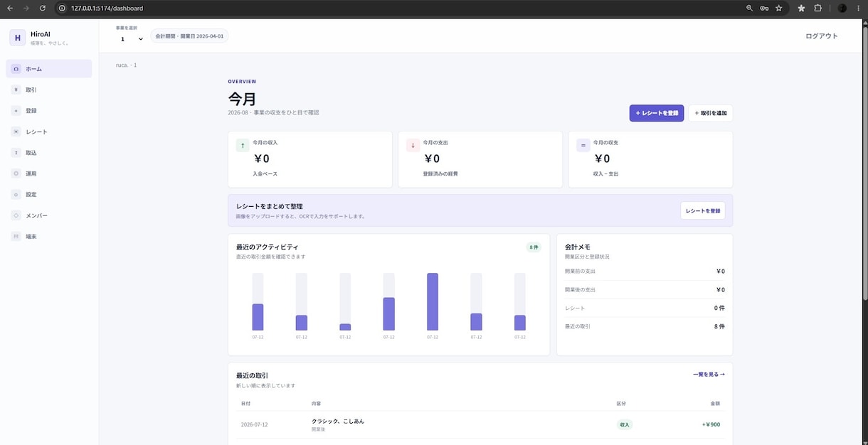Click the HiroAI H logo

click(x=17, y=38)
